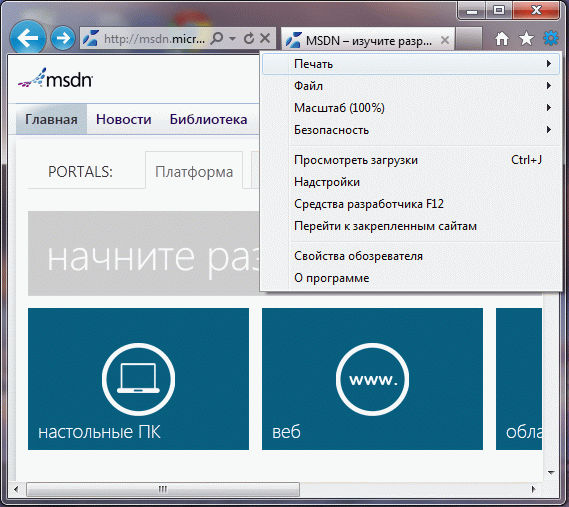Click the msdn logo
Screen dimensions: 569x507
tap(55, 78)
